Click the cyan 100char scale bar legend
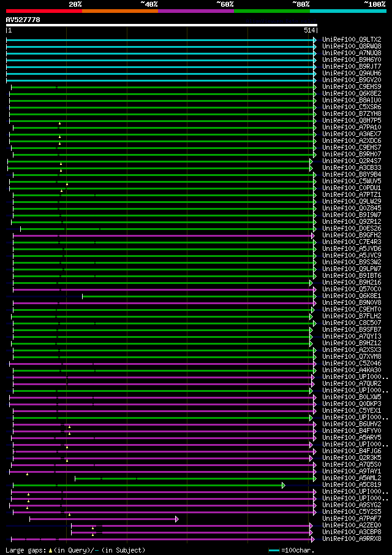Viewport: 392px width, 555px height. click(274, 550)
